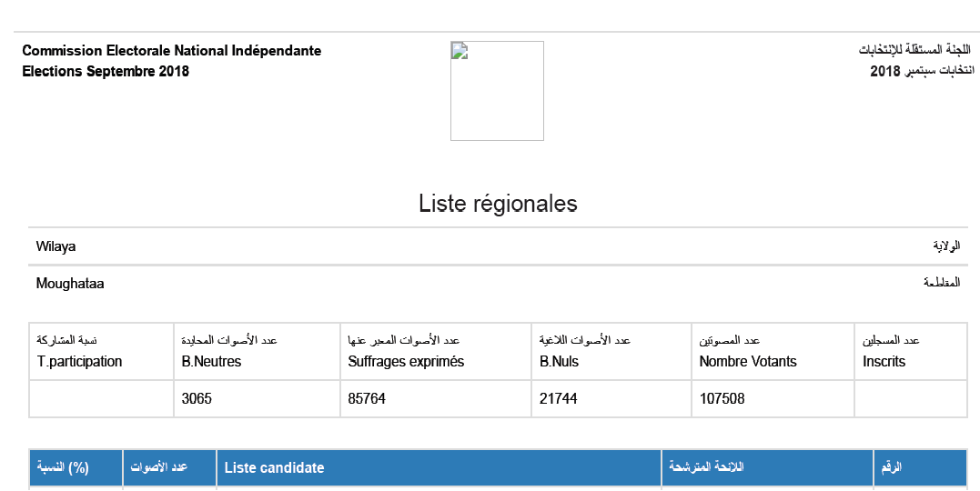Select the Wilaya row label
Image resolution: width=980 pixels, height=491 pixels.
[56, 246]
